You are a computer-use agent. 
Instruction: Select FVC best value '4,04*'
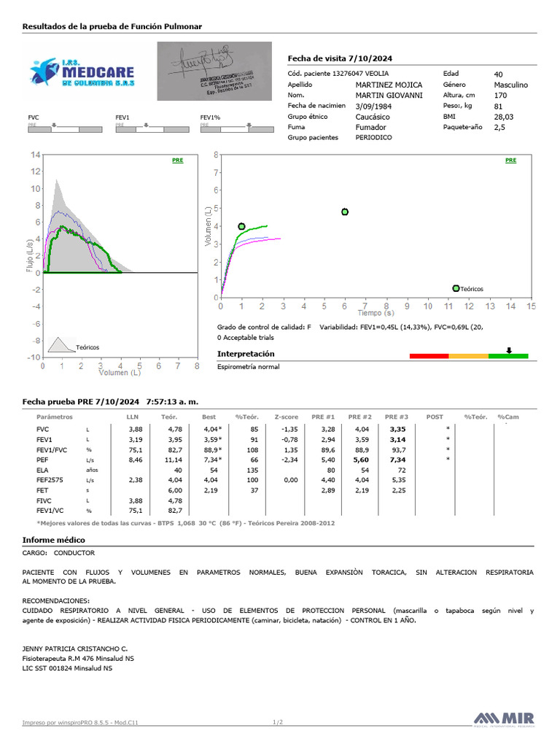click(x=213, y=430)
